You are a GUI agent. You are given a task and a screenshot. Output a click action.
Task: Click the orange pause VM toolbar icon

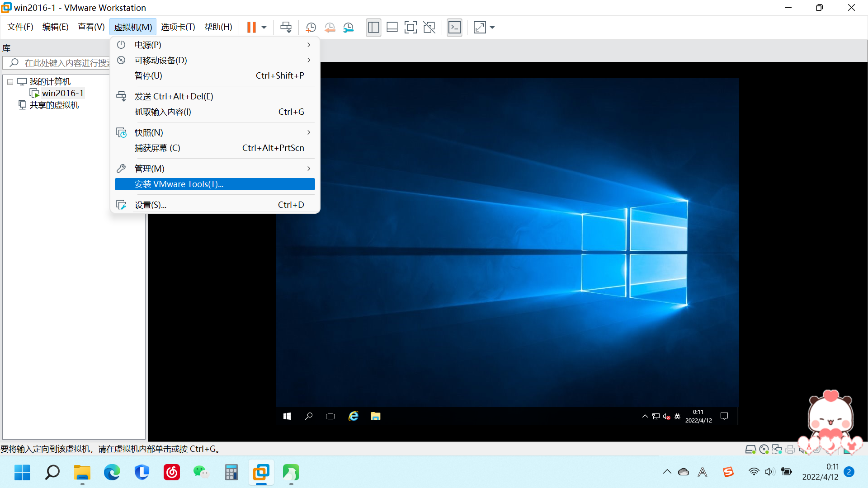(251, 28)
